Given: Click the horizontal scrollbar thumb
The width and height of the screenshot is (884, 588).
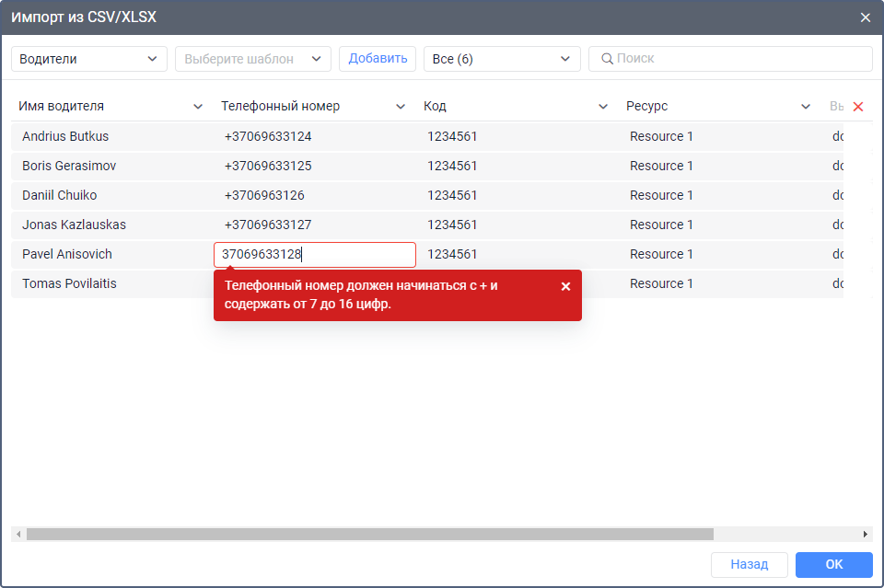Looking at the screenshot, I should (368, 534).
